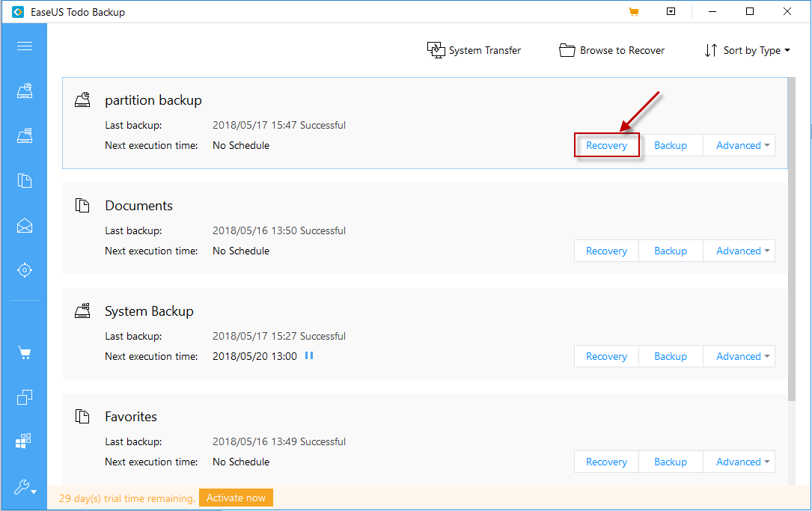The width and height of the screenshot is (812, 511).
Task: Click the task list vertical scrollbar
Action: coord(792,239)
